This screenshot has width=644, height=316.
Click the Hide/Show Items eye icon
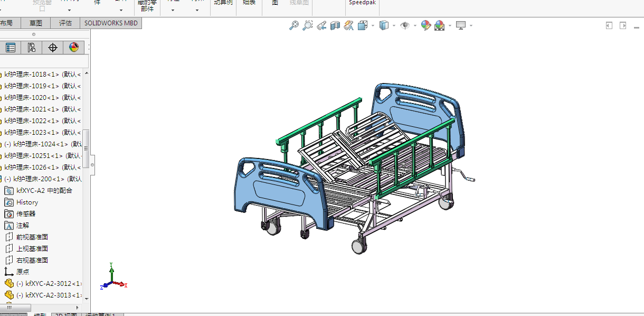coord(405,25)
